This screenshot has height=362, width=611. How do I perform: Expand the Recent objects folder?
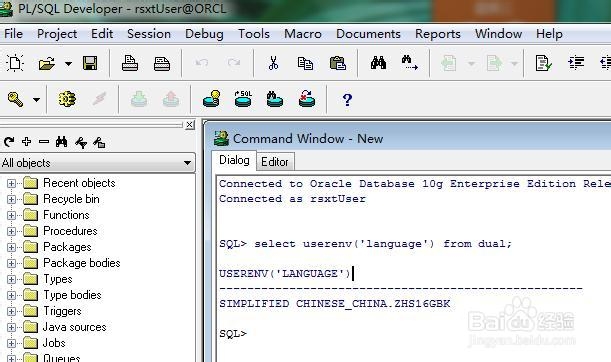click(x=11, y=183)
